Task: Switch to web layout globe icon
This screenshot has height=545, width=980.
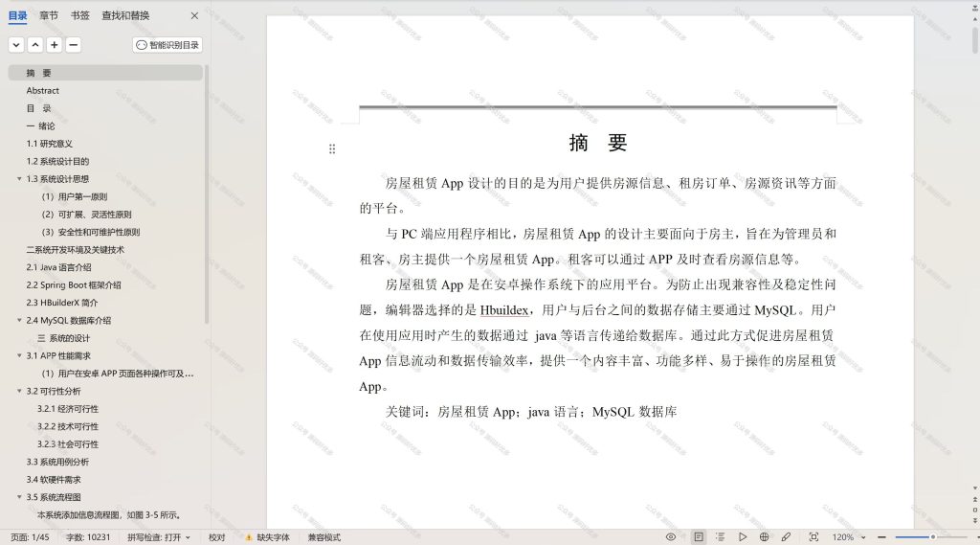Action: point(764,537)
